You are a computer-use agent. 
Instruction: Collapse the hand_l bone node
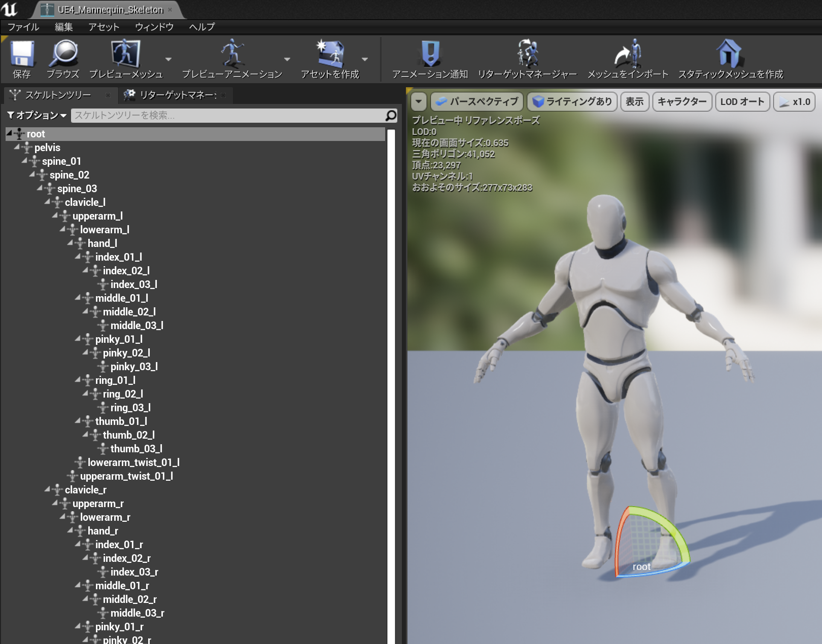pos(70,242)
